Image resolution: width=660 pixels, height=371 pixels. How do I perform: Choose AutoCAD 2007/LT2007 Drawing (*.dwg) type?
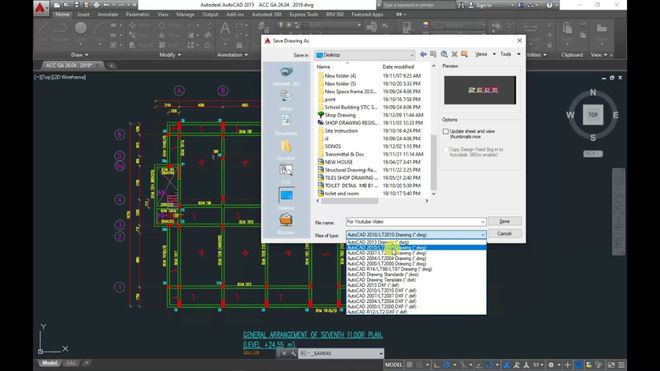tap(416, 253)
